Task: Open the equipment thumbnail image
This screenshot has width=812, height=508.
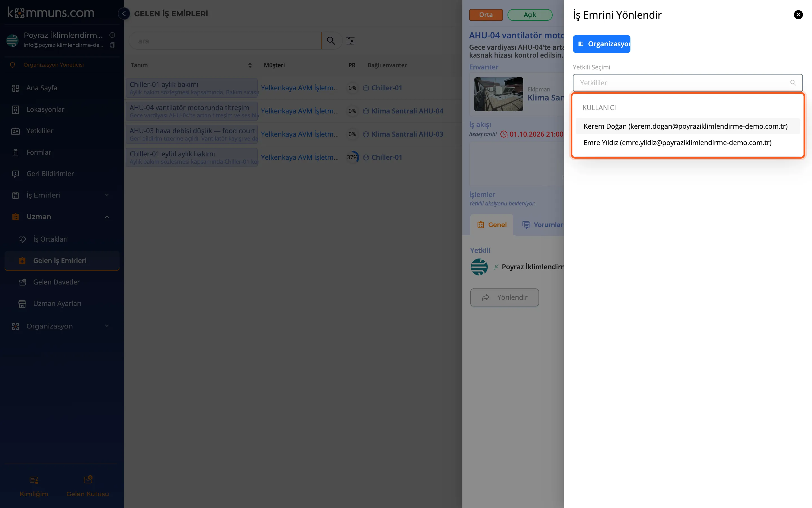Action: coord(498,95)
